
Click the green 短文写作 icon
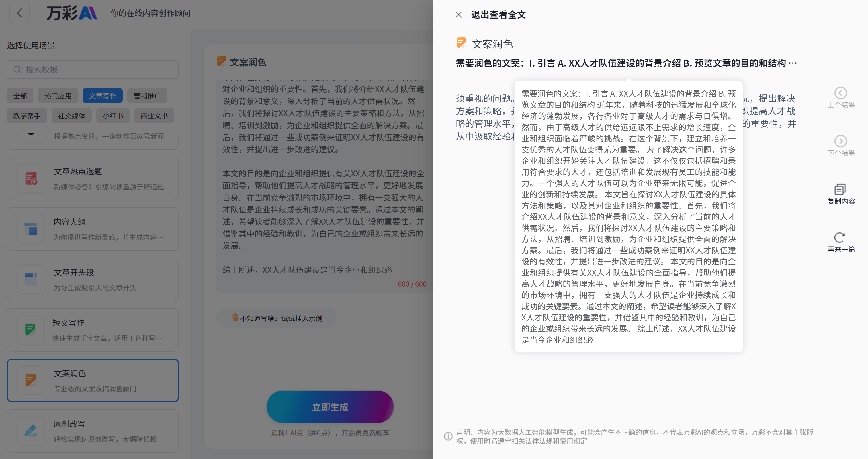coord(31,330)
